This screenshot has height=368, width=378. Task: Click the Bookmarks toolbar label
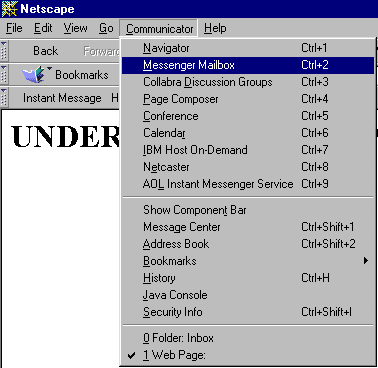click(x=82, y=75)
